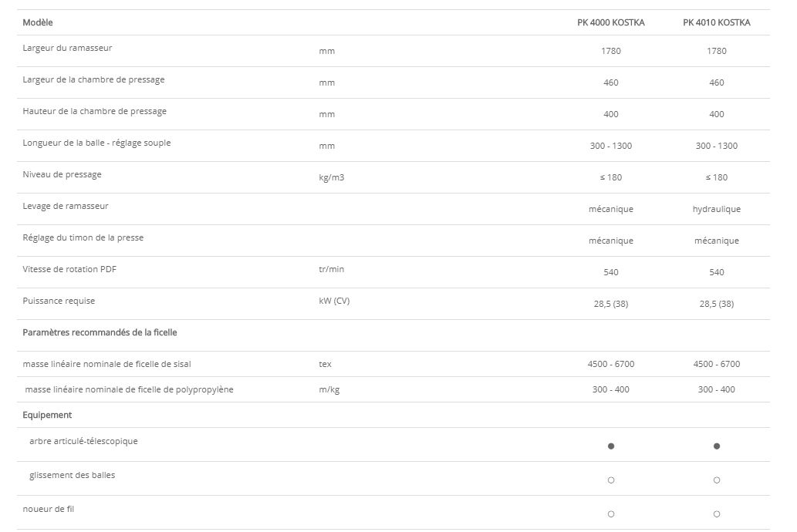
Task: Select the kW (CV) unit for Puissance requise
Action: 334,301
